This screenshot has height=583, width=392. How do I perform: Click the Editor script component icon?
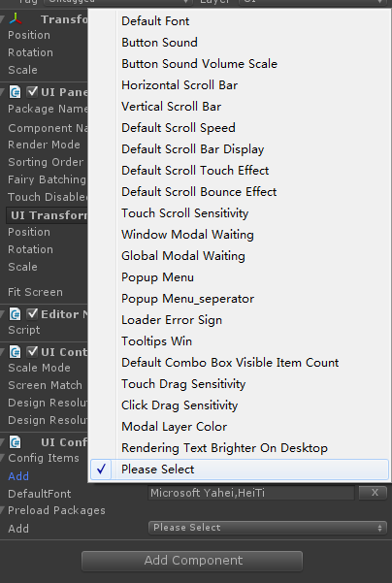[16, 314]
